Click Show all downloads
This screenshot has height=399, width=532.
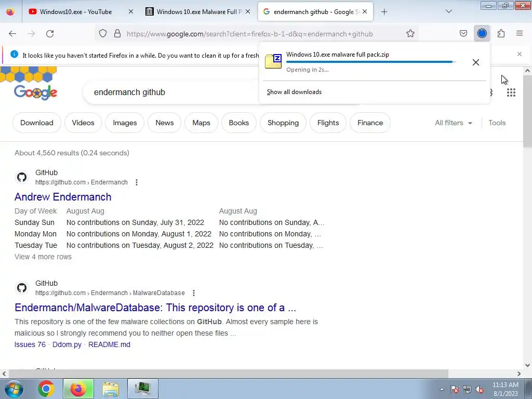294,92
